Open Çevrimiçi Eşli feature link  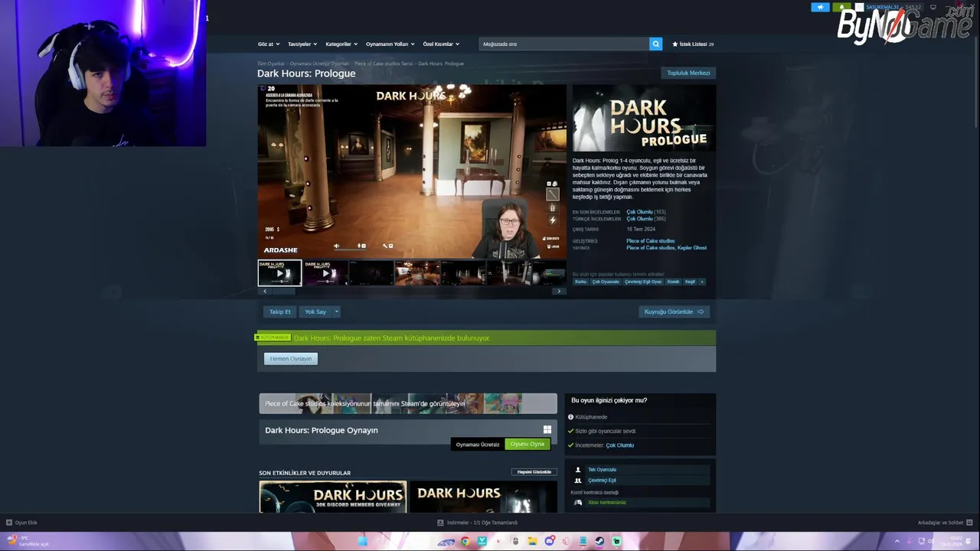(602, 480)
